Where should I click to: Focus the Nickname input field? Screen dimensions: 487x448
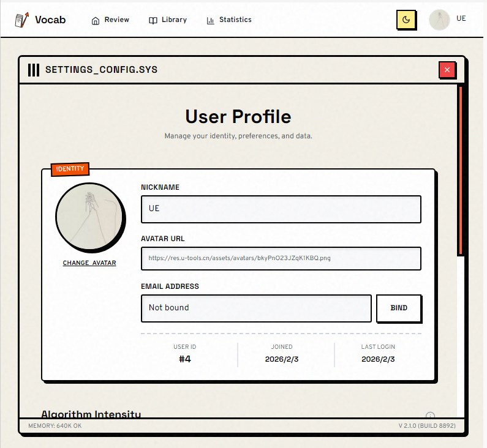tap(281, 209)
